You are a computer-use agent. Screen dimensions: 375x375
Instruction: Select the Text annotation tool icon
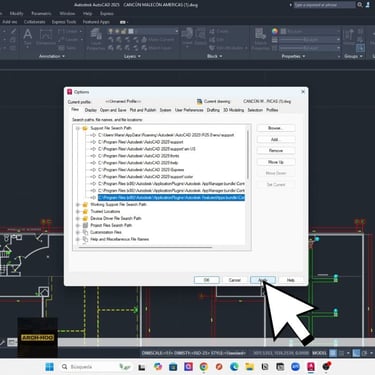[x=28, y=37]
